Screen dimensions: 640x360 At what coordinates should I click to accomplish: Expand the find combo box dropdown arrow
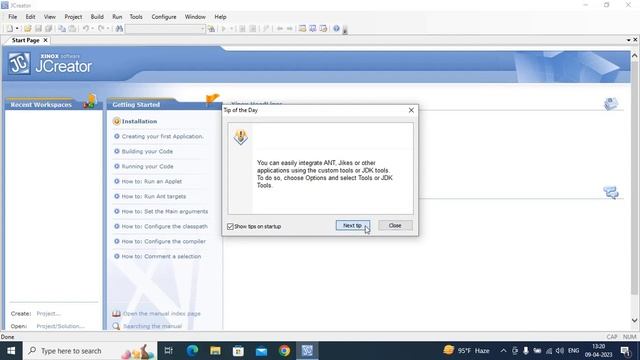pos(202,29)
